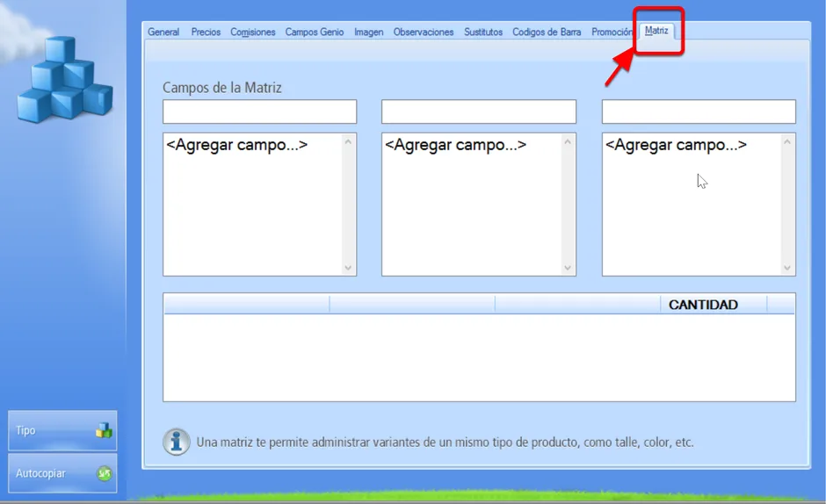Switch to the Precios tab
Viewport: 826px width, 504px height.
tap(206, 32)
